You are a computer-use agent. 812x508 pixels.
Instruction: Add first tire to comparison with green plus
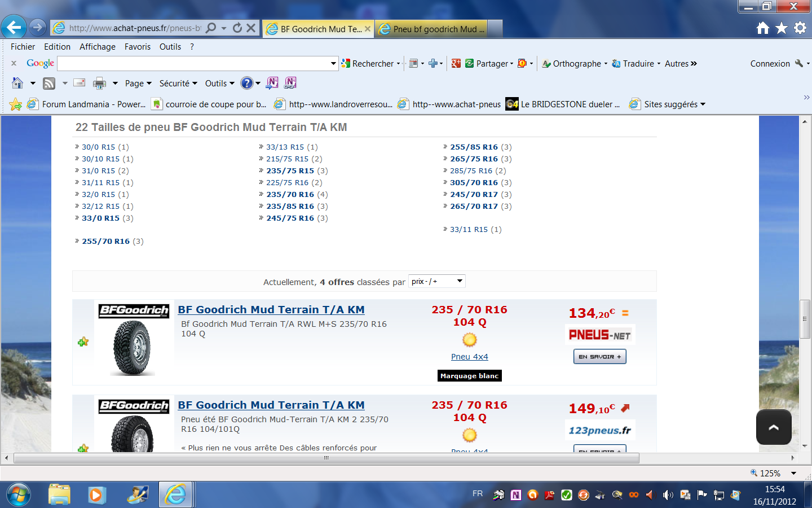83,341
